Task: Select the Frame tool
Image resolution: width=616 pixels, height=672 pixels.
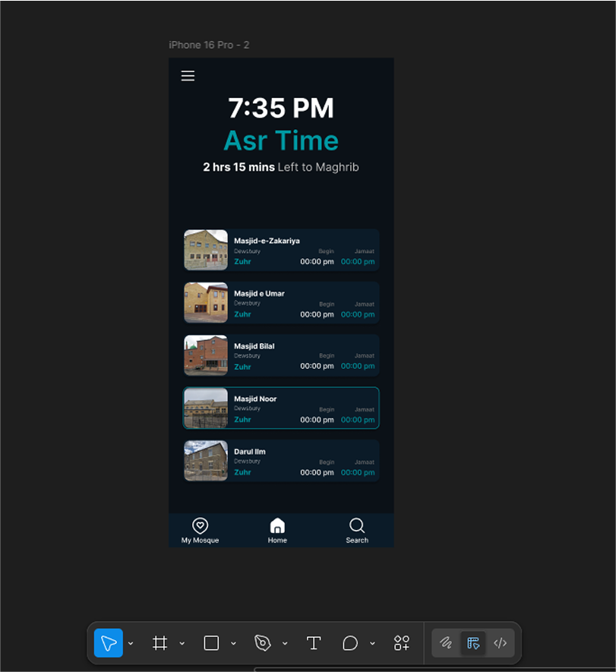Action: tap(160, 643)
